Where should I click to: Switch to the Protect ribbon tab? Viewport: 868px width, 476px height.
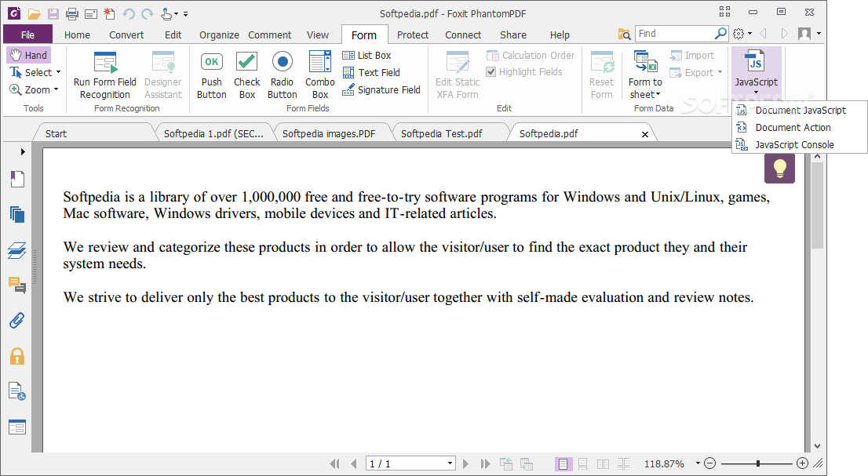[412, 35]
